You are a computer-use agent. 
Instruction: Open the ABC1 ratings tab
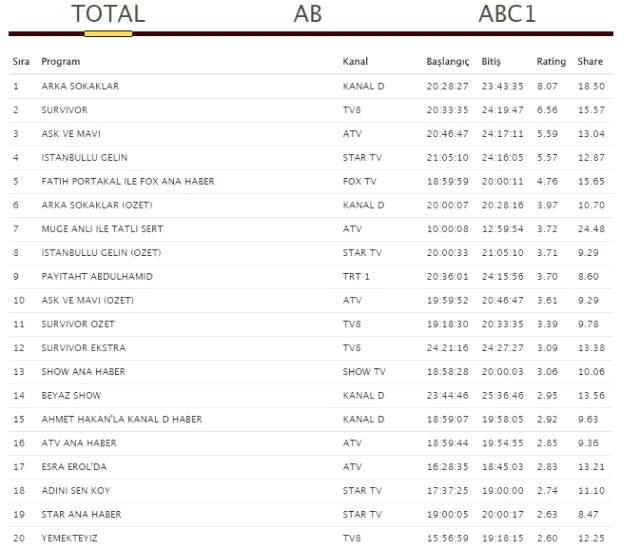click(507, 14)
